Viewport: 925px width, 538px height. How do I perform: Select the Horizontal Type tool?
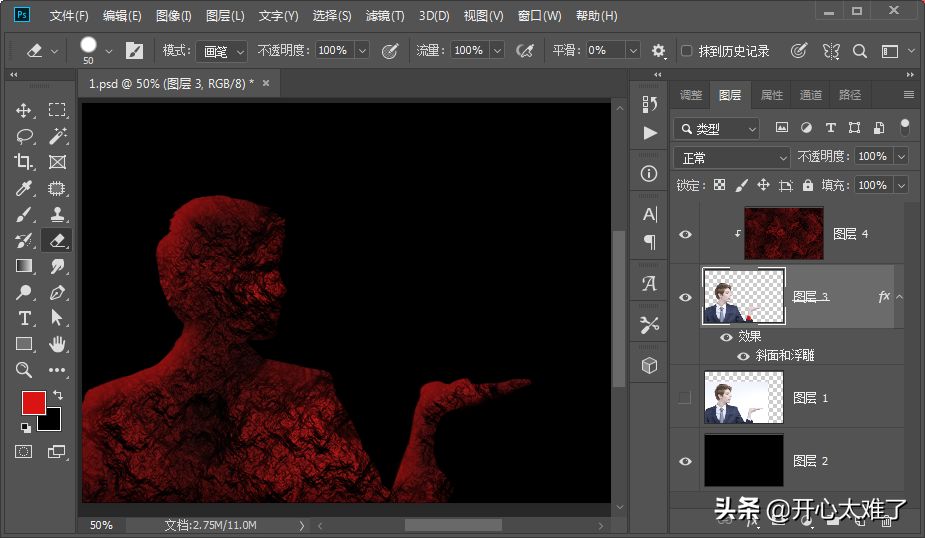click(x=24, y=318)
